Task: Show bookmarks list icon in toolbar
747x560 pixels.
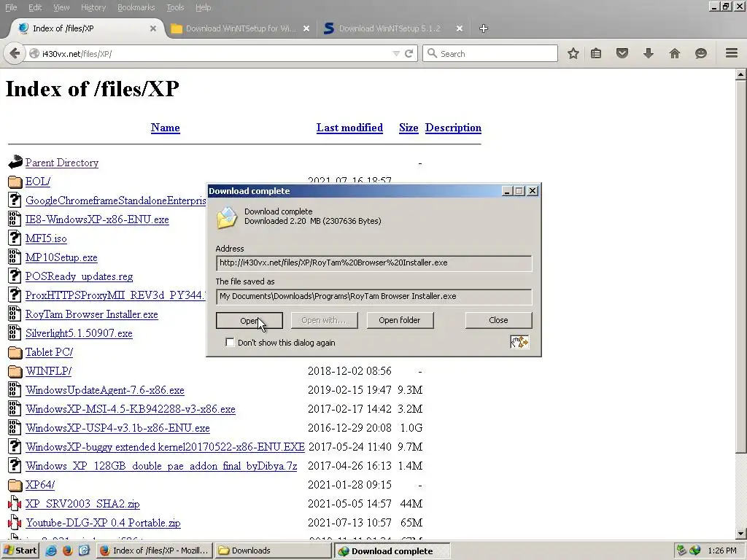Action: pyautogui.click(x=596, y=53)
